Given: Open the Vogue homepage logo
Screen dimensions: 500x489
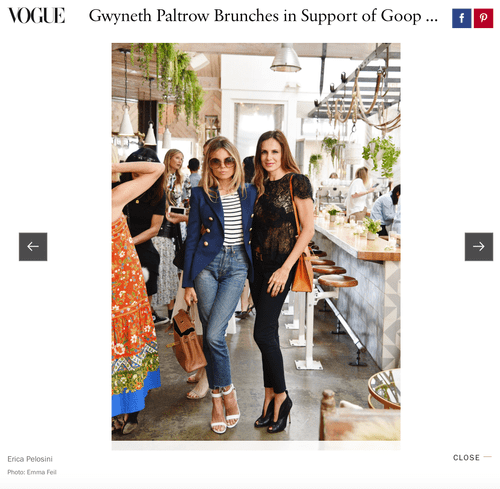Looking at the screenshot, I should point(36,16).
